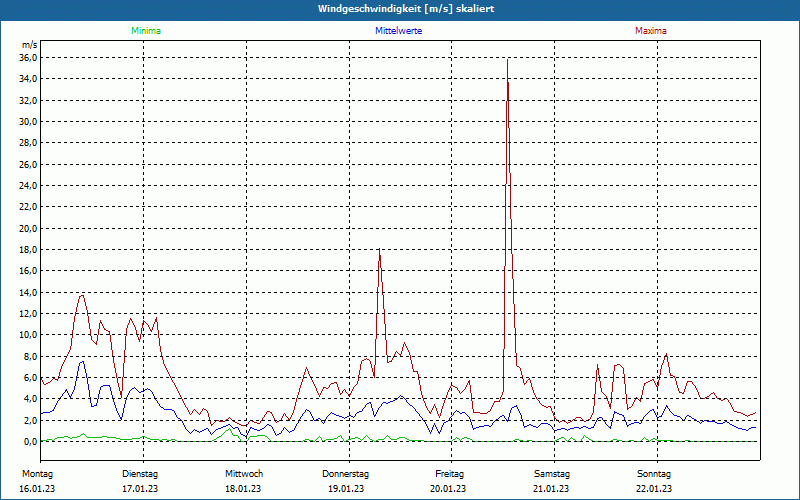
Task: Click the 'Freitag' day label
Action: point(450,473)
